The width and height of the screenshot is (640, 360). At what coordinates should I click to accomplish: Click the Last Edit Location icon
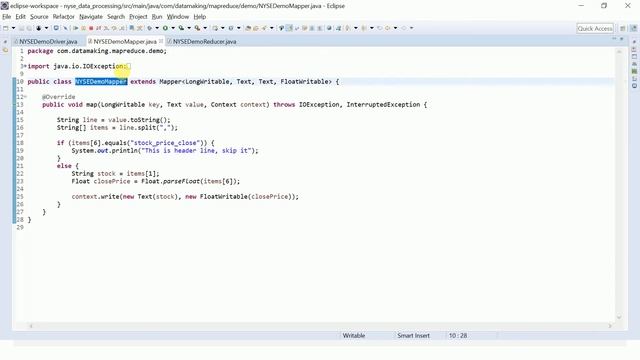point(380,28)
